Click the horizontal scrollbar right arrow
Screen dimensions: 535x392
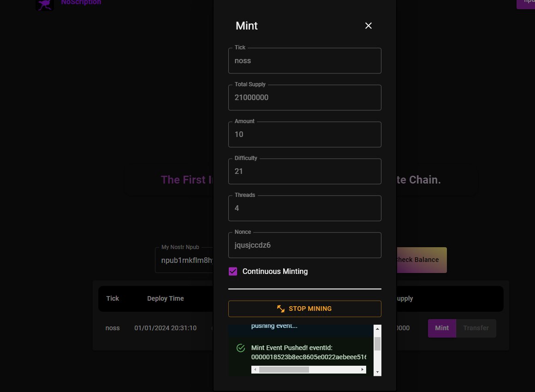point(362,369)
